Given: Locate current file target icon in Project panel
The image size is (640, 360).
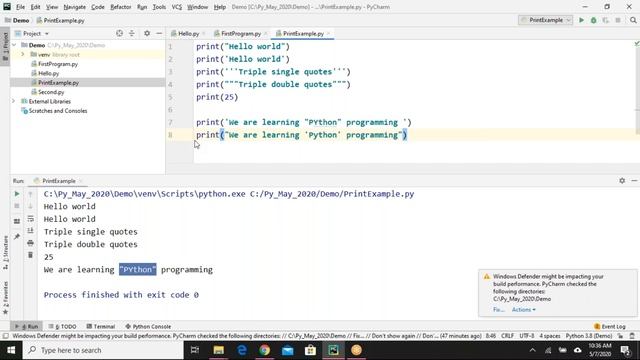Looking at the screenshot, I should [x=119, y=33].
